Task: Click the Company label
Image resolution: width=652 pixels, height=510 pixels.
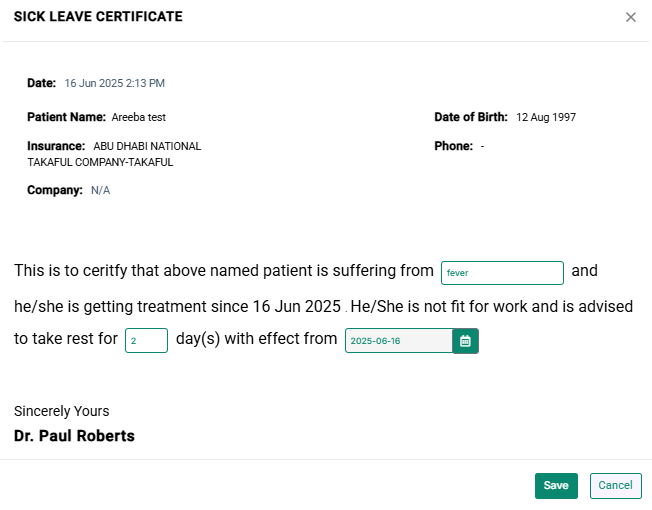Action: click(x=55, y=190)
